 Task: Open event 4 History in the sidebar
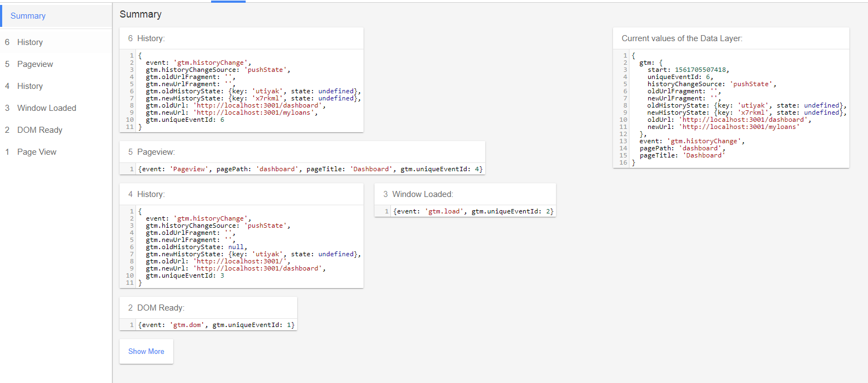pos(56,86)
